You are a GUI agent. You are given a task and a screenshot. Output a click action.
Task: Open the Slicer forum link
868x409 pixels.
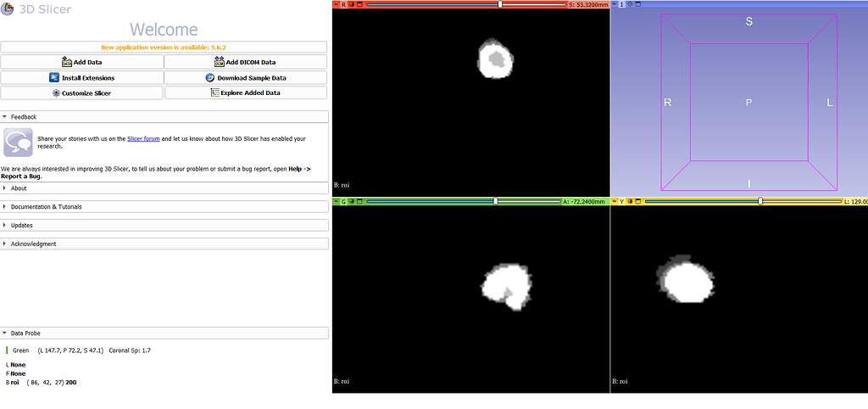click(x=143, y=138)
